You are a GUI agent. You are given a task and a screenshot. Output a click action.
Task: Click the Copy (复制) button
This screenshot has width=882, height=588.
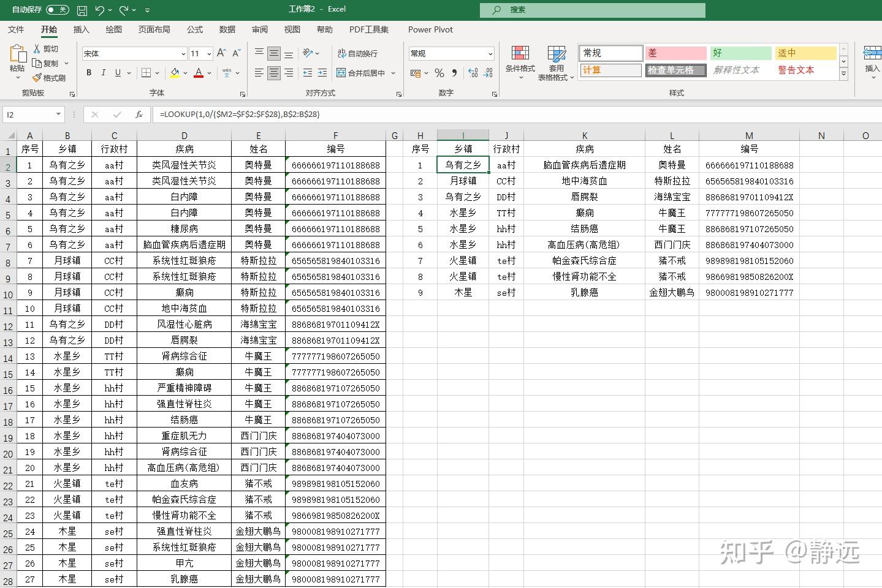click(x=46, y=63)
